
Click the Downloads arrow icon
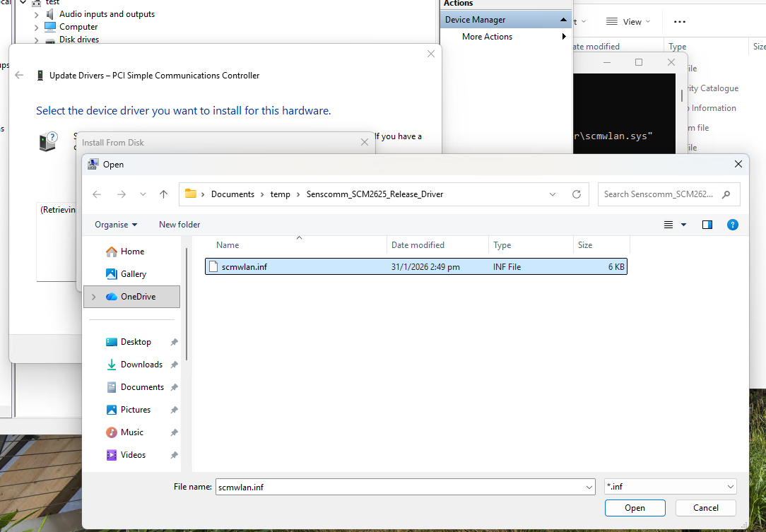112,365
